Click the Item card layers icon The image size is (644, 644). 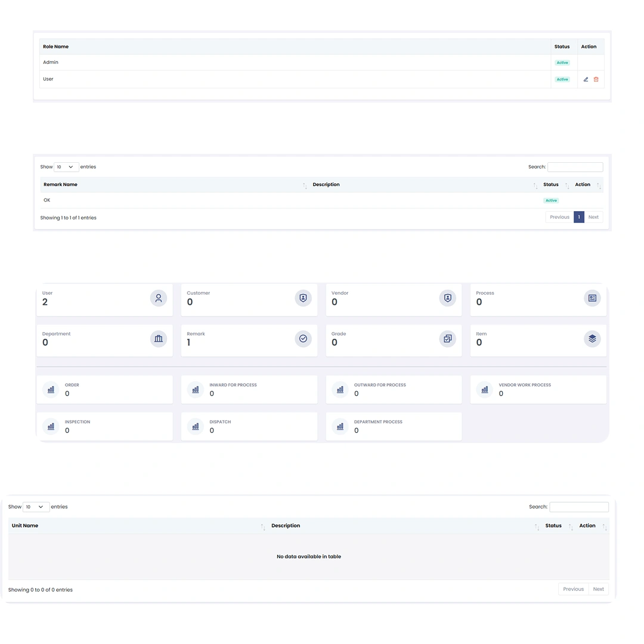592,339
